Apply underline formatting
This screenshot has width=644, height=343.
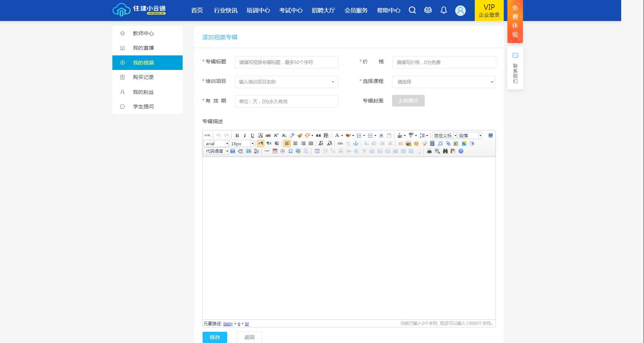(252, 135)
